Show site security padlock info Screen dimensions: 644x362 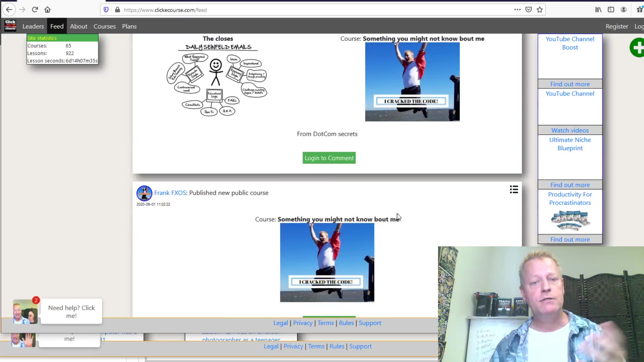coord(117,10)
